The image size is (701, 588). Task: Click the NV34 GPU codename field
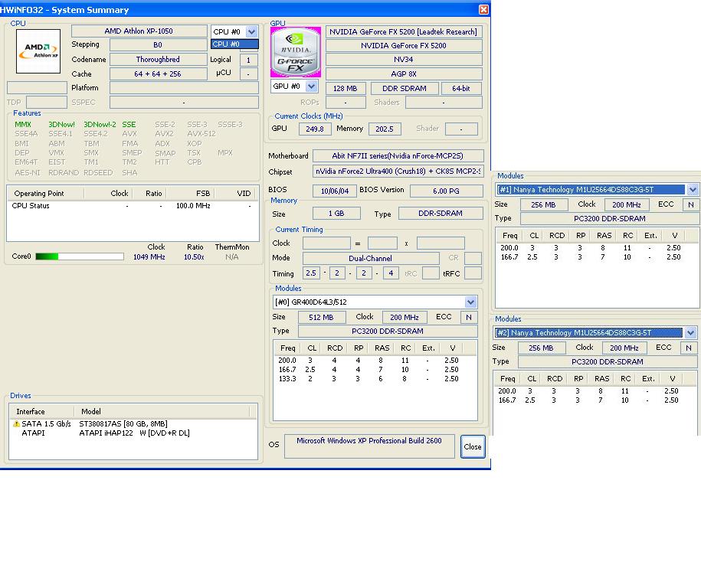404,60
